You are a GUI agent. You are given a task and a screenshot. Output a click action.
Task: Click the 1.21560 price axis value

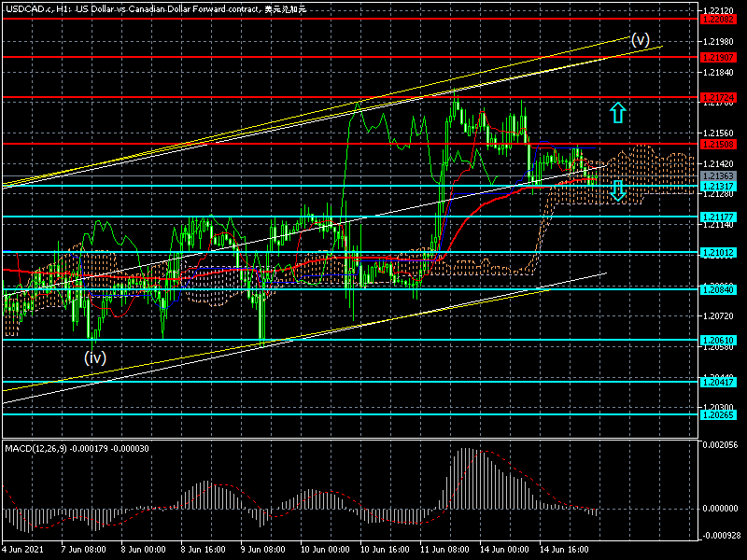718,133
